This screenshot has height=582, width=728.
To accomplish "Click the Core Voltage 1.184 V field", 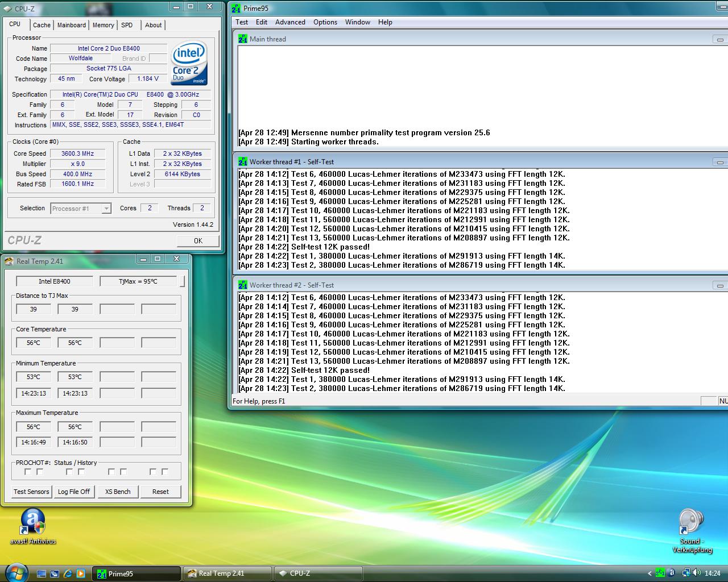I will [148, 78].
